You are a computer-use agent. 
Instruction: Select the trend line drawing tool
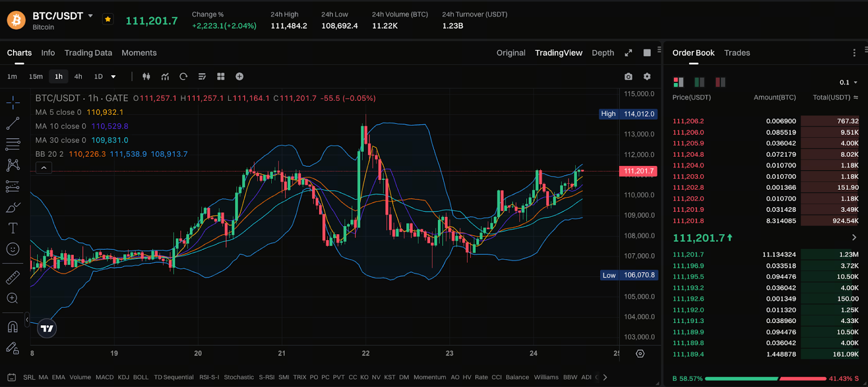13,124
